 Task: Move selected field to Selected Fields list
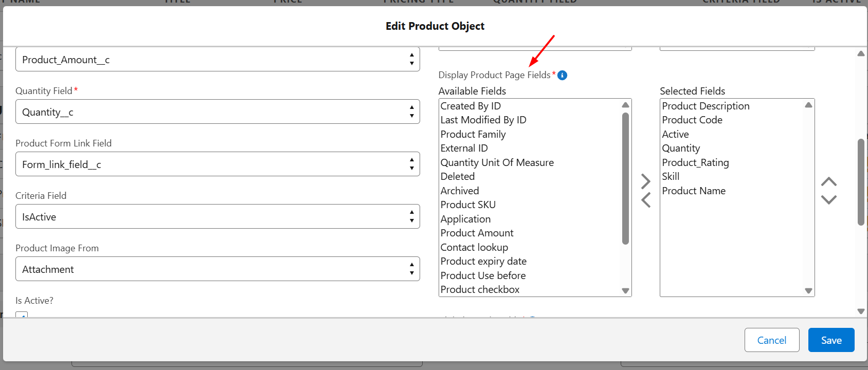coord(646,181)
